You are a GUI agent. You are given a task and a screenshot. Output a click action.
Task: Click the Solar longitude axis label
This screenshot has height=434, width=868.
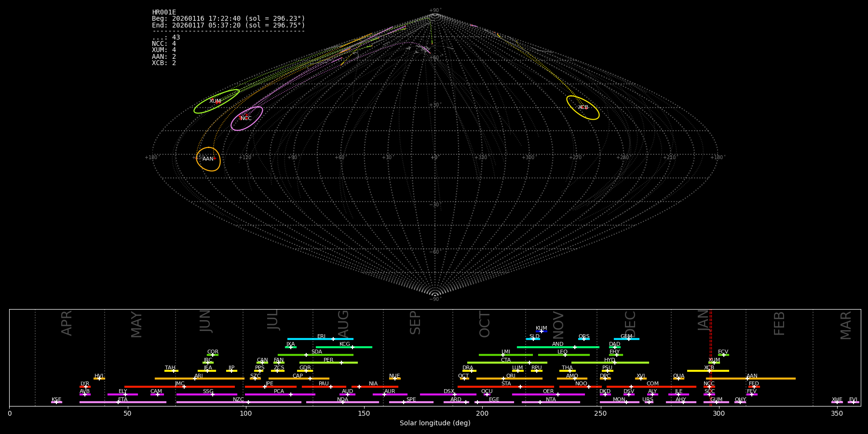tap(434, 423)
